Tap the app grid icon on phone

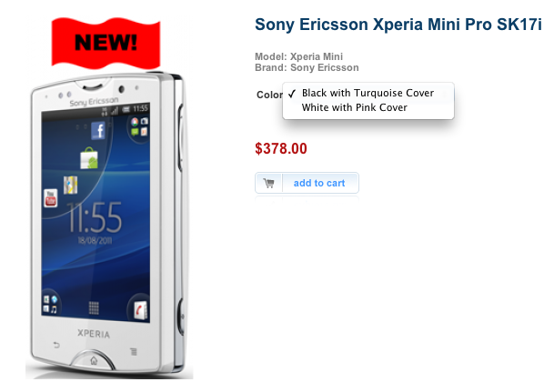[94, 308]
